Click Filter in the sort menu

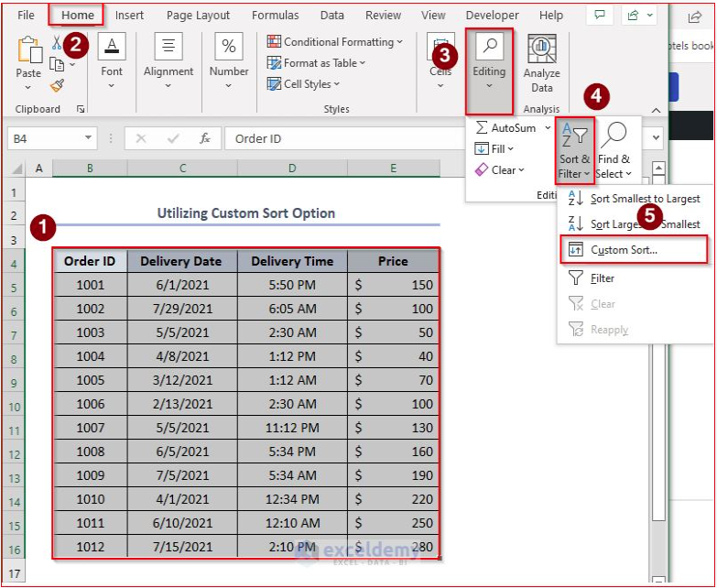click(x=603, y=278)
